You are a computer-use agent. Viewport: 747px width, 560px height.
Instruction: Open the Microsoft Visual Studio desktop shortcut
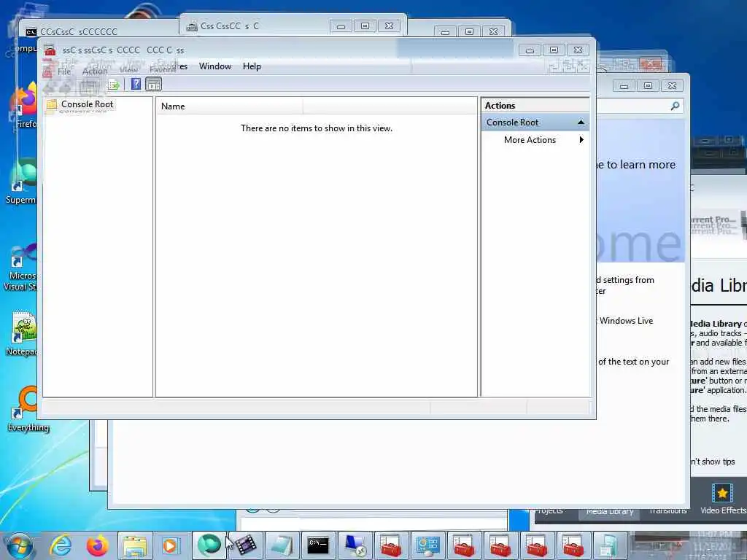20,267
